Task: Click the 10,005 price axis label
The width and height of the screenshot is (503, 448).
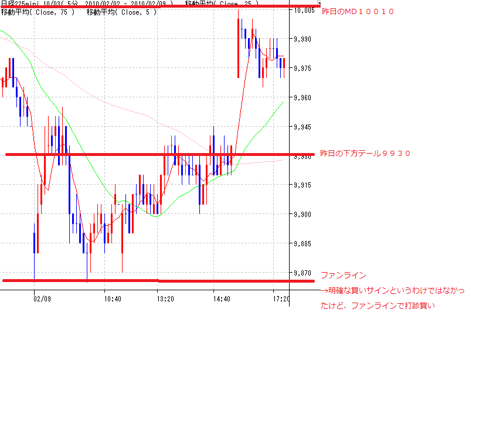Action: coord(304,11)
